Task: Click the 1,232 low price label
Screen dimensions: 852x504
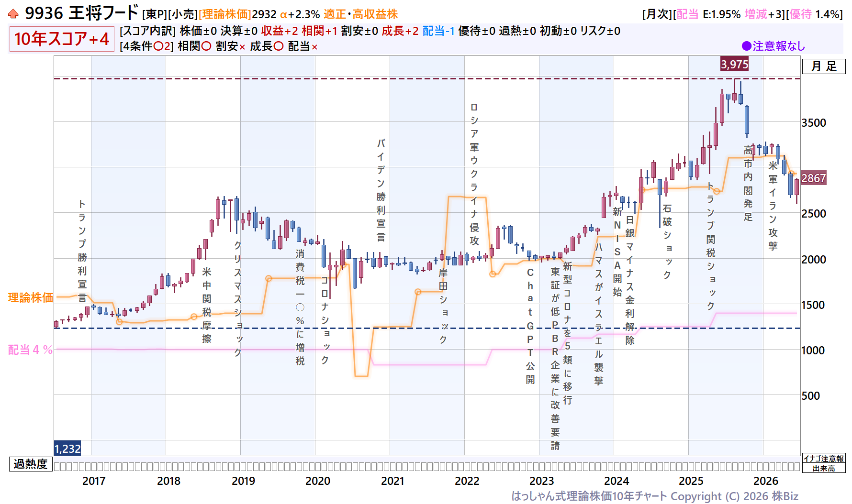Action: coord(67,449)
